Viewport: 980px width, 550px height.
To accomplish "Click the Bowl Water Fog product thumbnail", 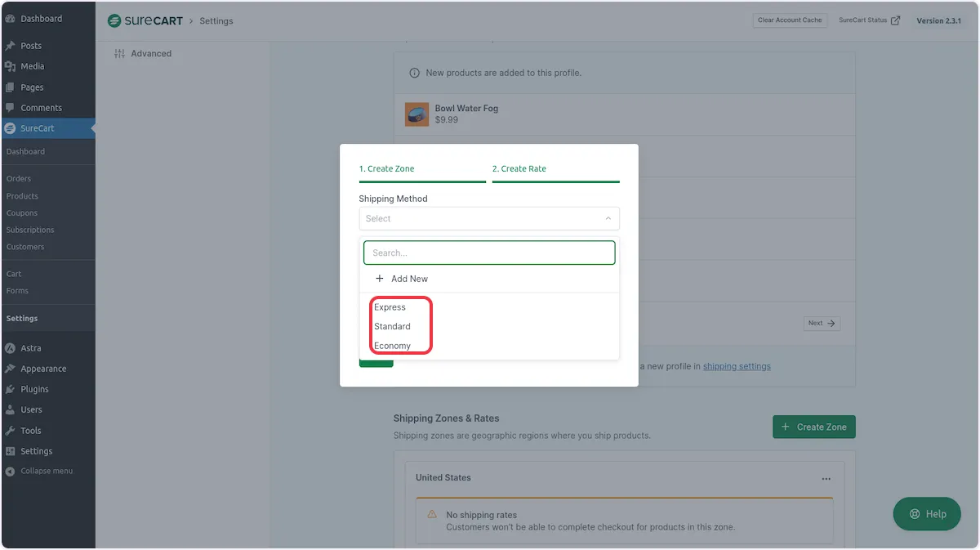I will 416,114.
